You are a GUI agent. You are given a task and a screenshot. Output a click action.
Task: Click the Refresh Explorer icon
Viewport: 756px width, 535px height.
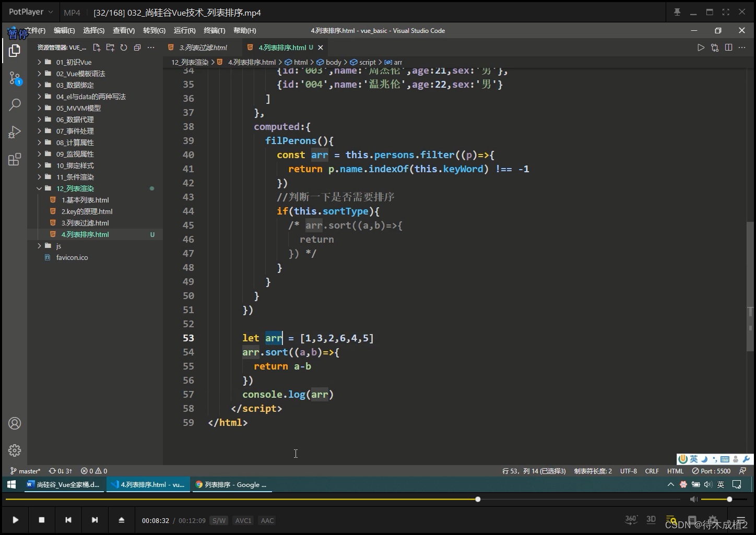[124, 47]
